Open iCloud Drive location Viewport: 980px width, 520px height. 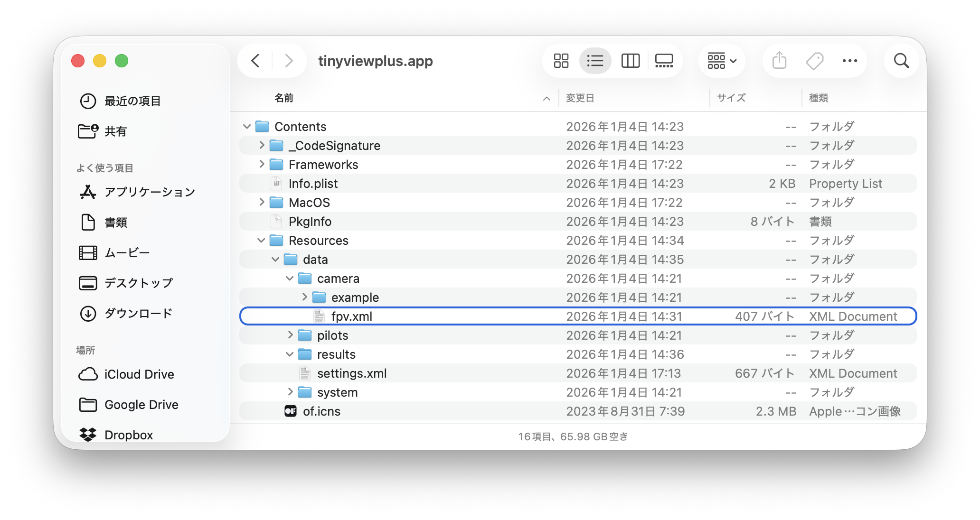pyautogui.click(x=139, y=374)
